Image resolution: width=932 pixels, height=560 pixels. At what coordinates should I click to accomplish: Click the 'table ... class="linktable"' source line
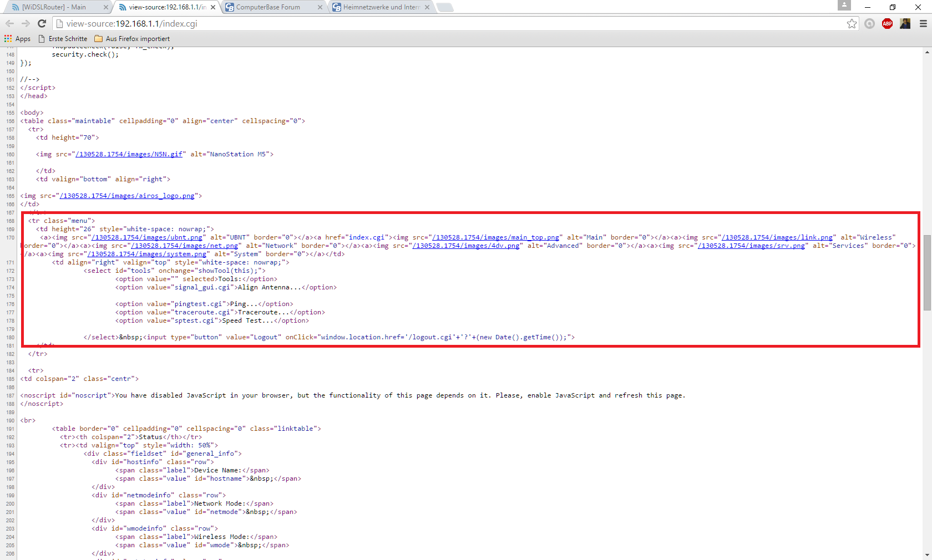(186, 429)
